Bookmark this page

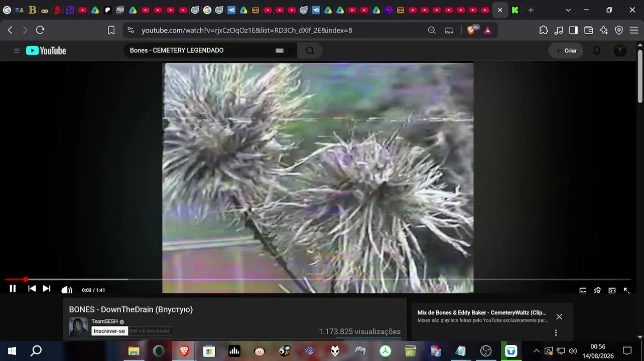click(111, 30)
